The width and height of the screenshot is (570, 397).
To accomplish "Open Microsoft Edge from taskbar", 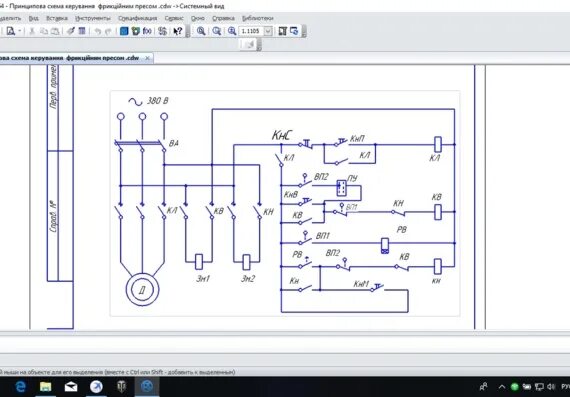I will pos(20,386).
